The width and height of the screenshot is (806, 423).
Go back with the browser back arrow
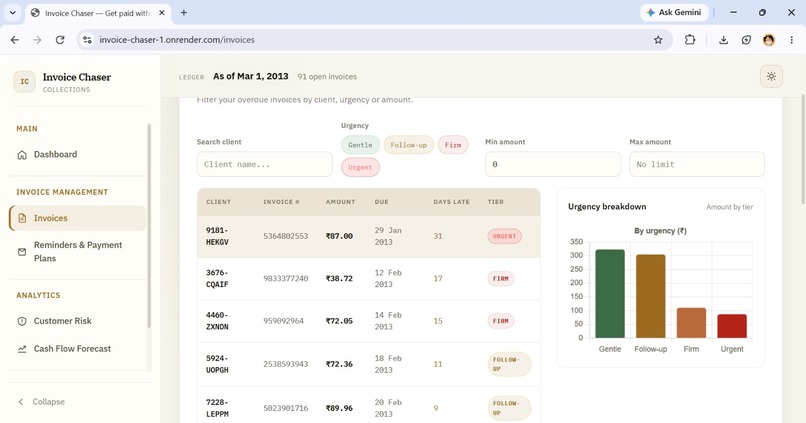coord(15,40)
